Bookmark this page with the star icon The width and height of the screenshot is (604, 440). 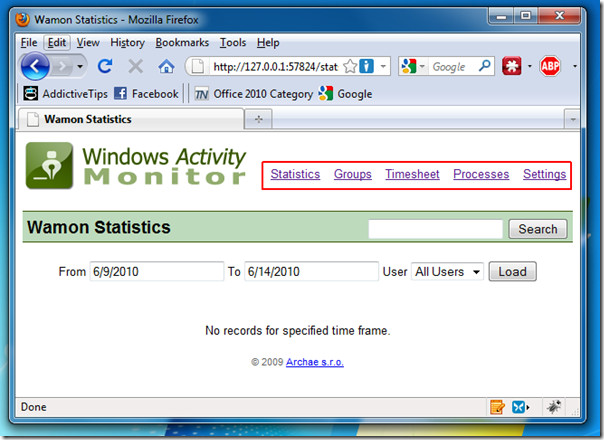[349, 66]
